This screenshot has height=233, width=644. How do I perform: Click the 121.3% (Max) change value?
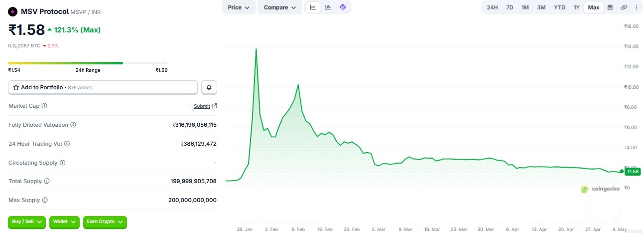(77, 30)
